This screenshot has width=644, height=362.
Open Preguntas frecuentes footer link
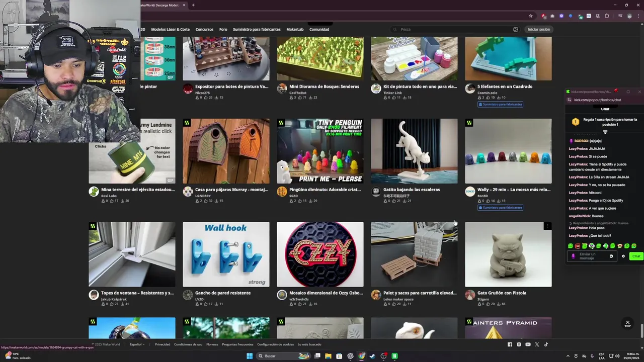237,344
